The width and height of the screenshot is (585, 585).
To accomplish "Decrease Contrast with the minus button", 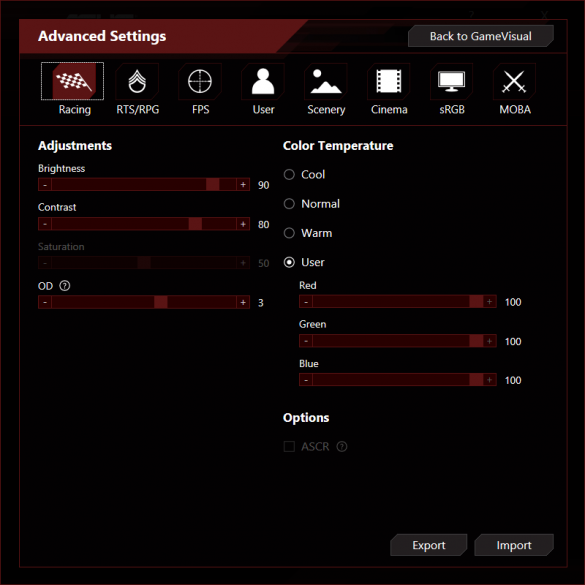I will point(45,224).
